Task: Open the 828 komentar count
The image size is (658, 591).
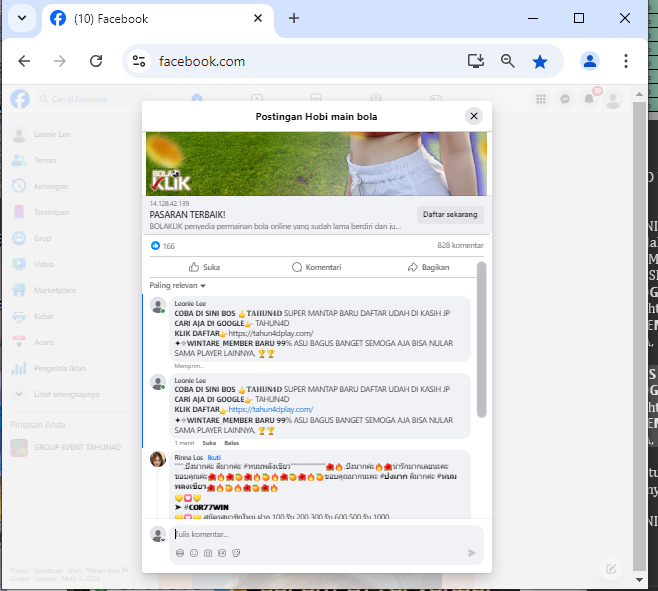Action: 460,245
